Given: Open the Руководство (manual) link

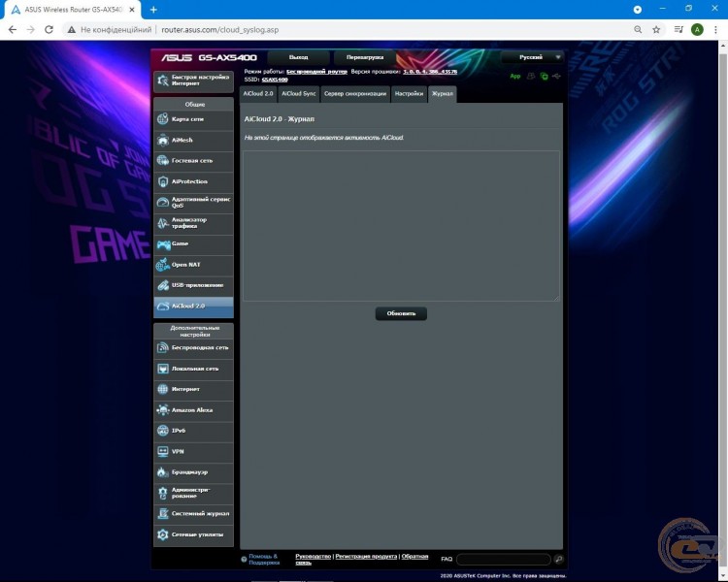Looking at the screenshot, I should pos(313,556).
